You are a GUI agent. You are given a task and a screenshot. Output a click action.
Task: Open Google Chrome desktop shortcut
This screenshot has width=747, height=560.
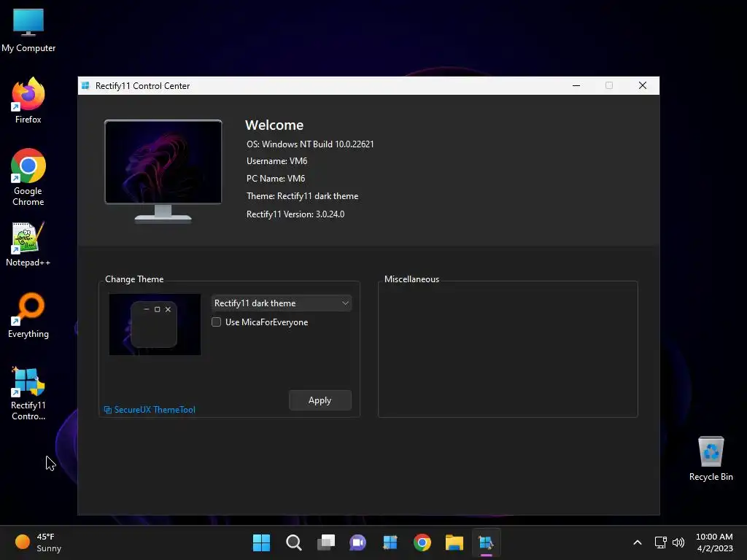[28, 177]
